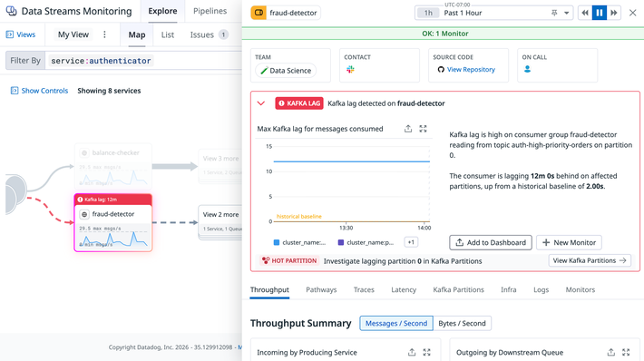Viewport: 644px width, 361px height.
Task: Switch to the Latency tab
Action: coord(404,289)
